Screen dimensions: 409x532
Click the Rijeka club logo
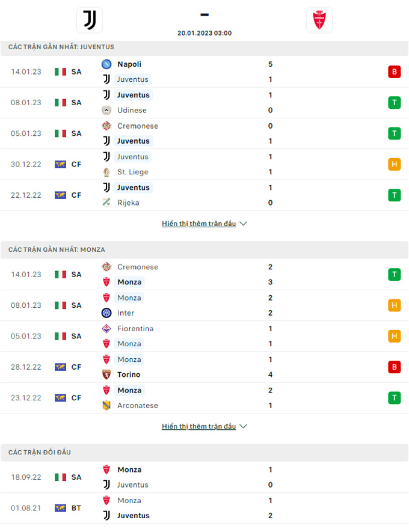click(106, 203)
